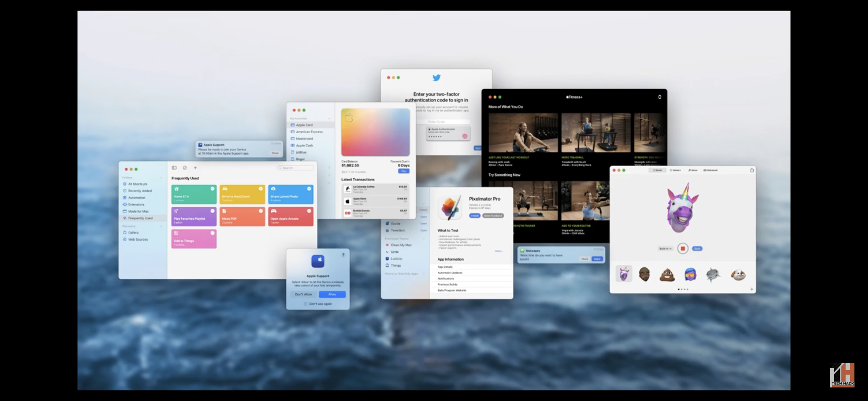Viewport: 868px width, 401px height.
Task: Toggle the circle button on Share Latest Photo
Action: pyautogui.click(x=309, y=188)
